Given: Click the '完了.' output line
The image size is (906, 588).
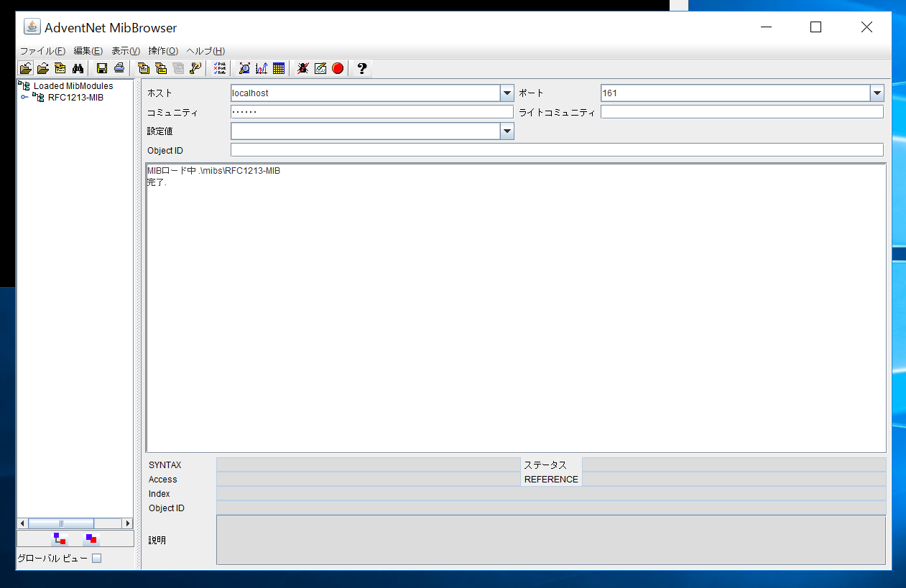Looking at the screenshot, I should 157,182.
